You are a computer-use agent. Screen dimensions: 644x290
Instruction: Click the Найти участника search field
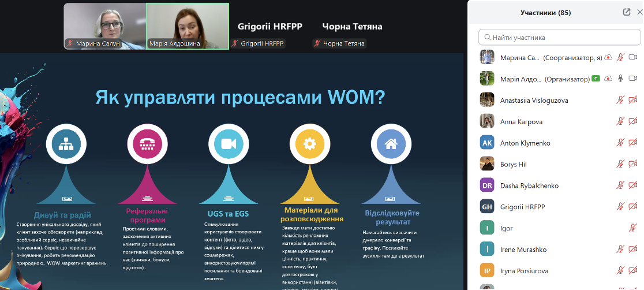click(x=560, y=38)
